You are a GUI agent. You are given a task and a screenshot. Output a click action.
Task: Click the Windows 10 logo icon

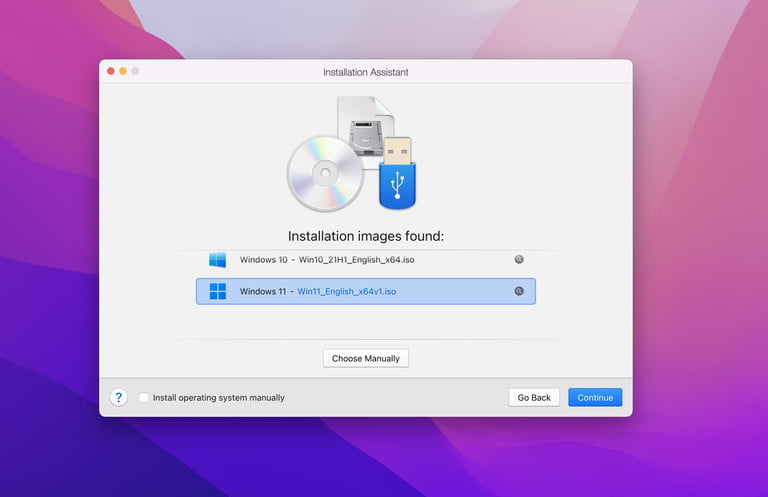pos(217,260)
